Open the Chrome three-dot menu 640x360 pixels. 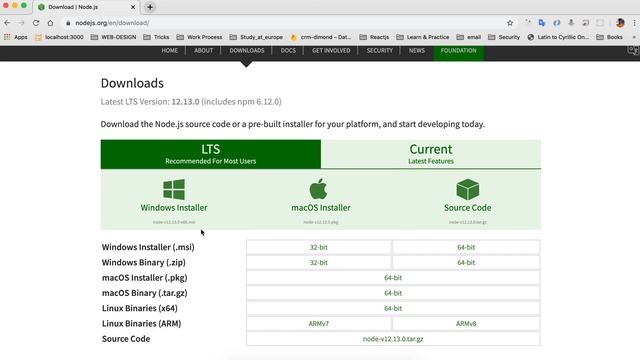634,23
